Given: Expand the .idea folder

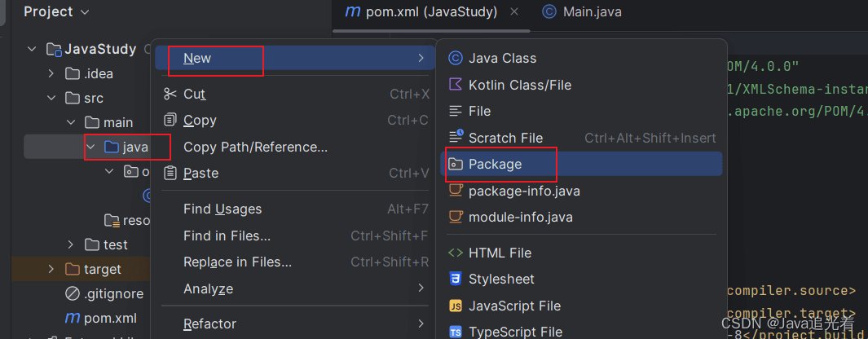Looking at the screenshot, I should coord(51,73).
